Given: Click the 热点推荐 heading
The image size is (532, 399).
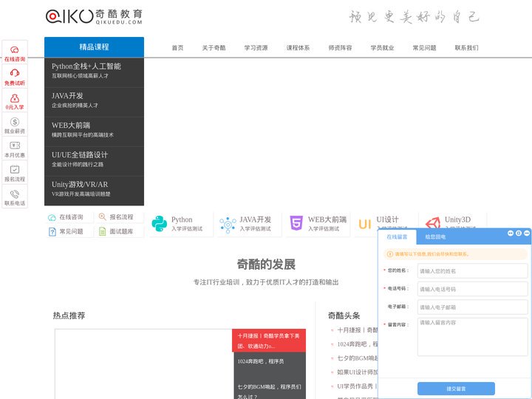Looking at the screenshot, I should 69,316.
